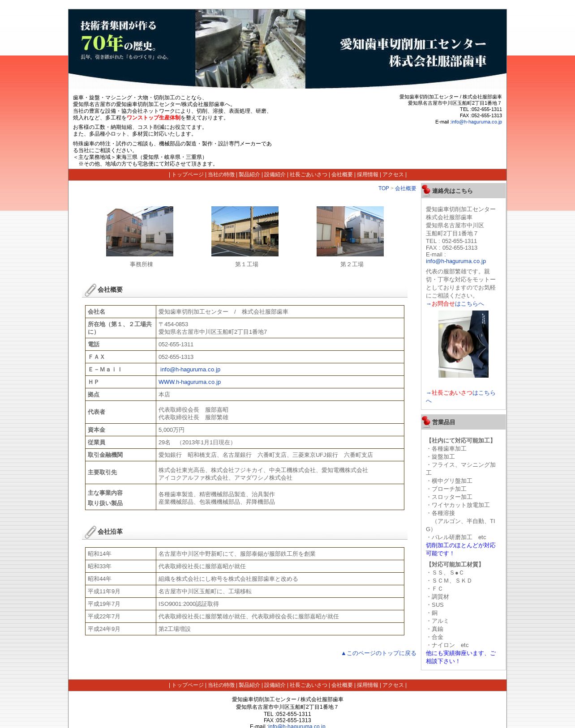Click the paperclip icon next to 会社概要 heading
Viewport: 575px width, 728px height.
[90, 290]
